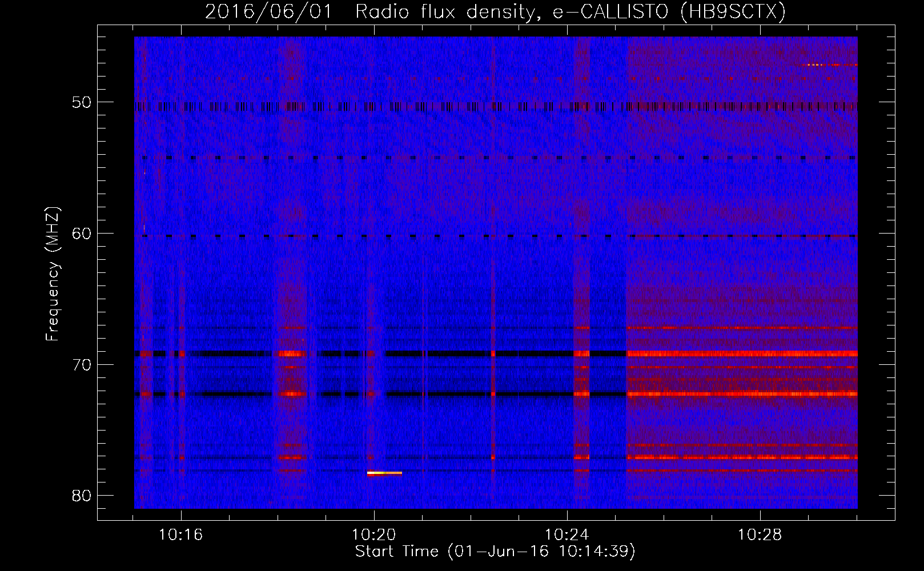924x571 pixels.
Task: Click the 10:24 time tick label
Action: click(x=567, y=535)
